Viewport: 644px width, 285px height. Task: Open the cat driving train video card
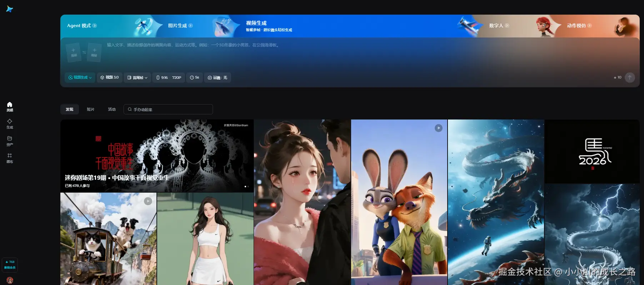(109, 239)
